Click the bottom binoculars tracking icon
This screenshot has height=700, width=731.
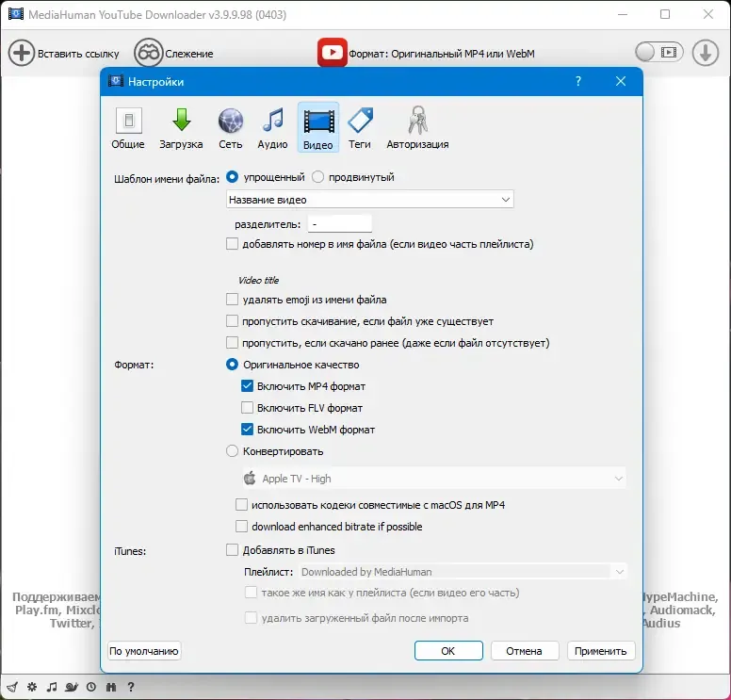[111, 687]
